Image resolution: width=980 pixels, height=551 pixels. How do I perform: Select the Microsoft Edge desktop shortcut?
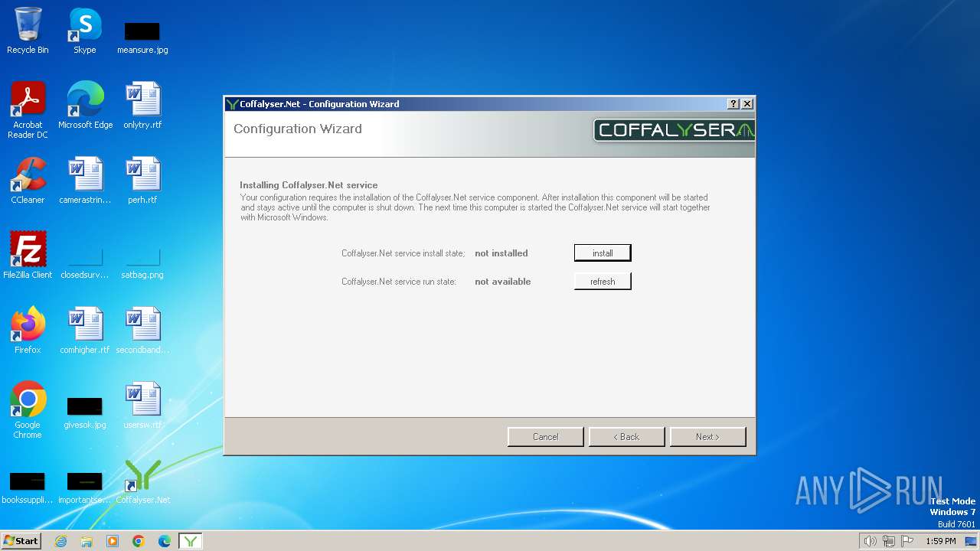[85, 106]
